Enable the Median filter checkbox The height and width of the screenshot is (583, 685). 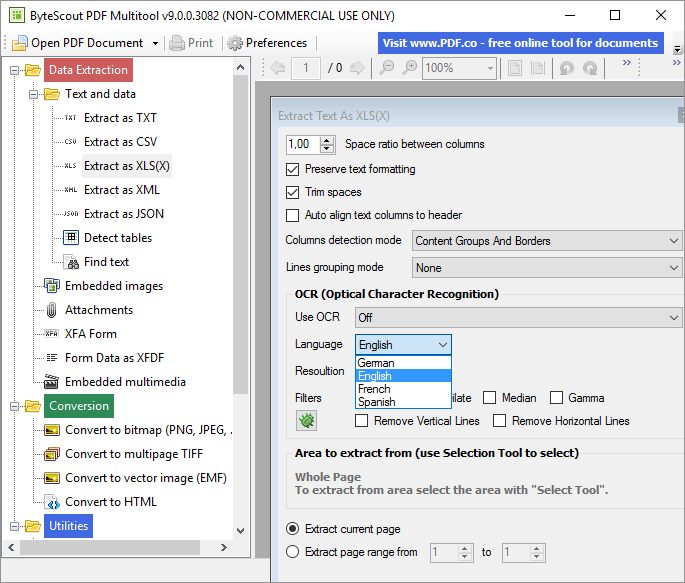coord(489,398)
